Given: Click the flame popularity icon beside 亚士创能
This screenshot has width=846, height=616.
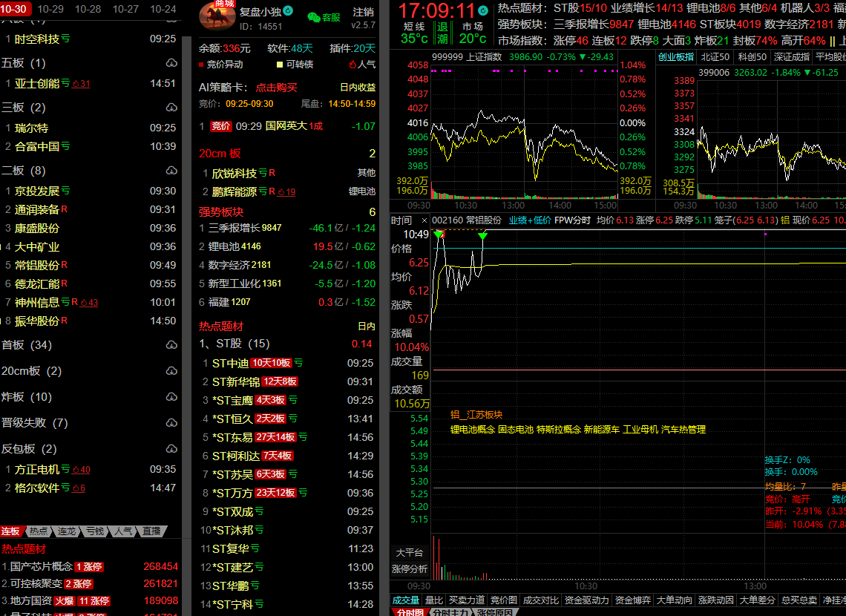Looking at the screenshot, I should [75, 84].
